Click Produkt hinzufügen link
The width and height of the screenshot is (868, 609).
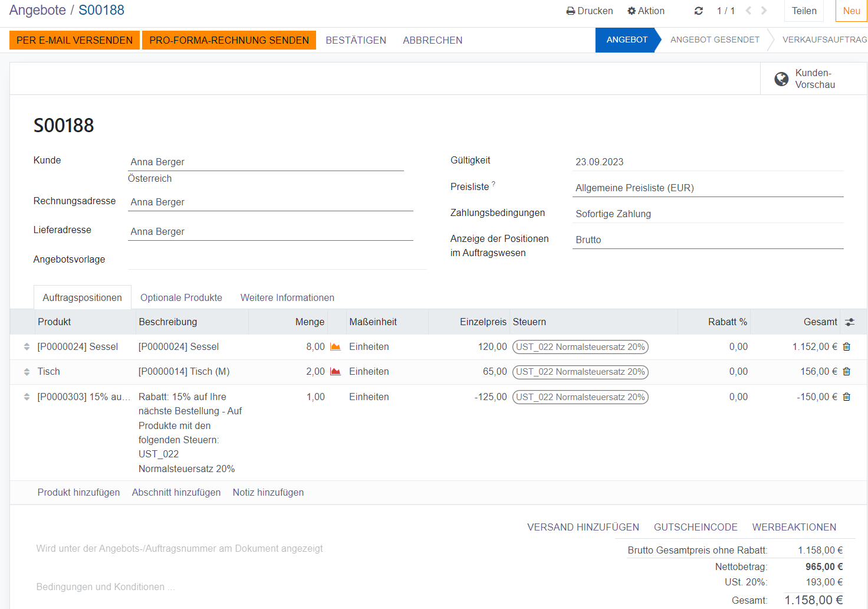(78, 493)
